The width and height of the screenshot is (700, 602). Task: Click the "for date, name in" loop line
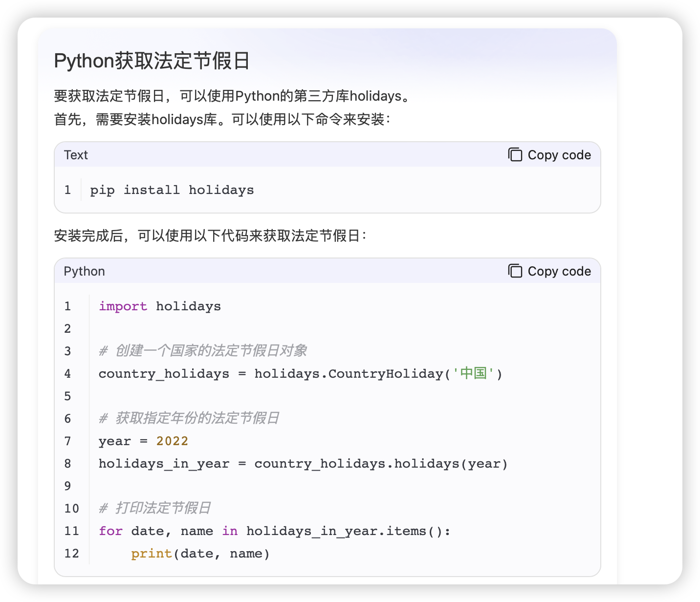(x=274, y=531)
